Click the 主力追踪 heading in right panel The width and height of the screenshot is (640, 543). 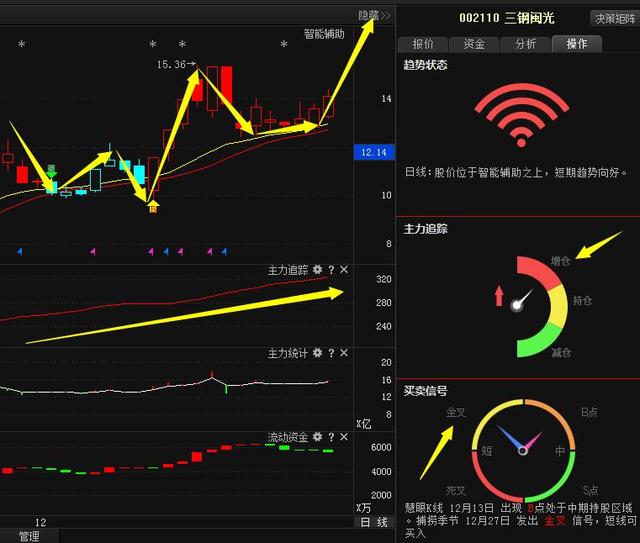(x=426, y=229)
